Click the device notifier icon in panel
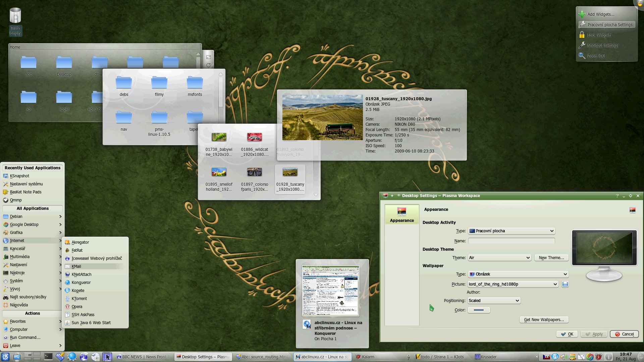The image size is (644, 362). [17, 357]
